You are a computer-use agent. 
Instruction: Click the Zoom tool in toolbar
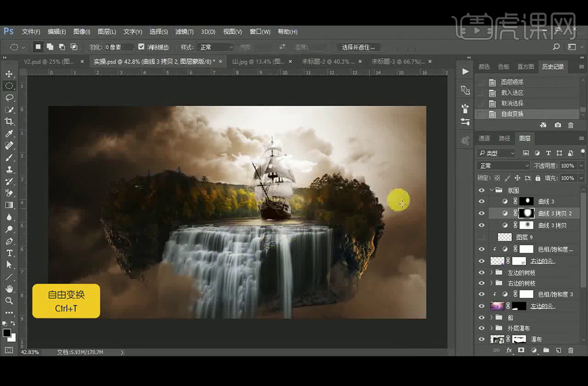point(9,300)
